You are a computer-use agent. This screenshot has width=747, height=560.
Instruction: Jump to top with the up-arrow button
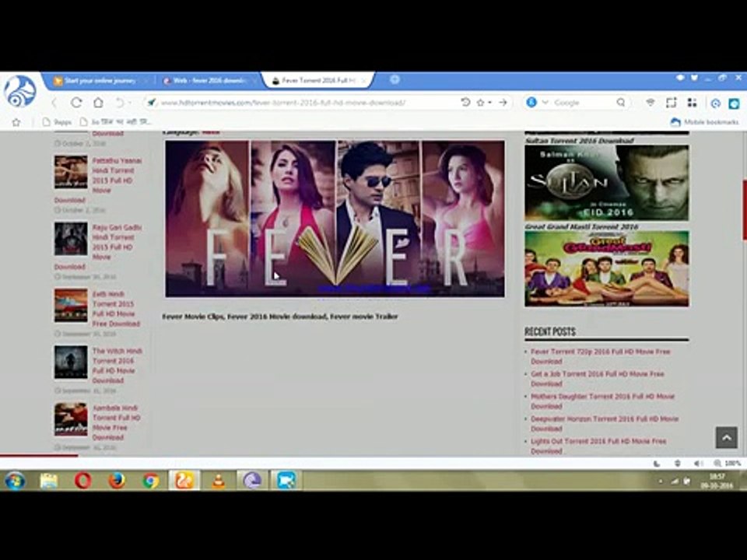tap(727, 437)
